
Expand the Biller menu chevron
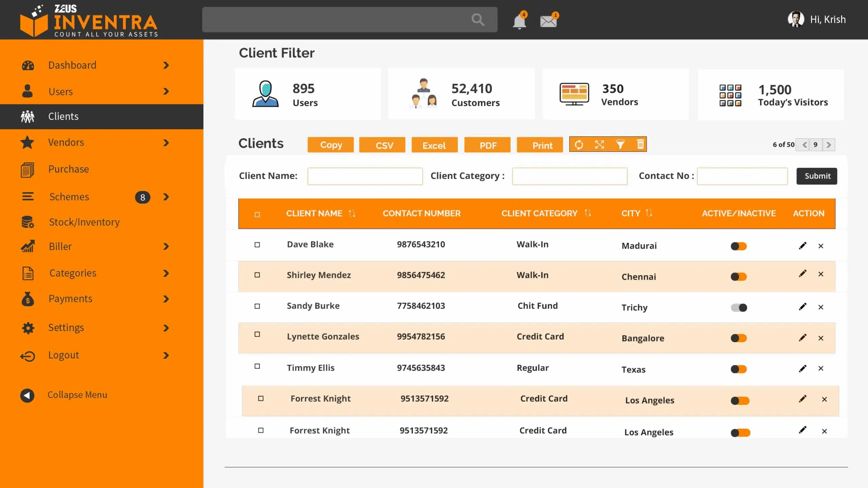point(166,246)
